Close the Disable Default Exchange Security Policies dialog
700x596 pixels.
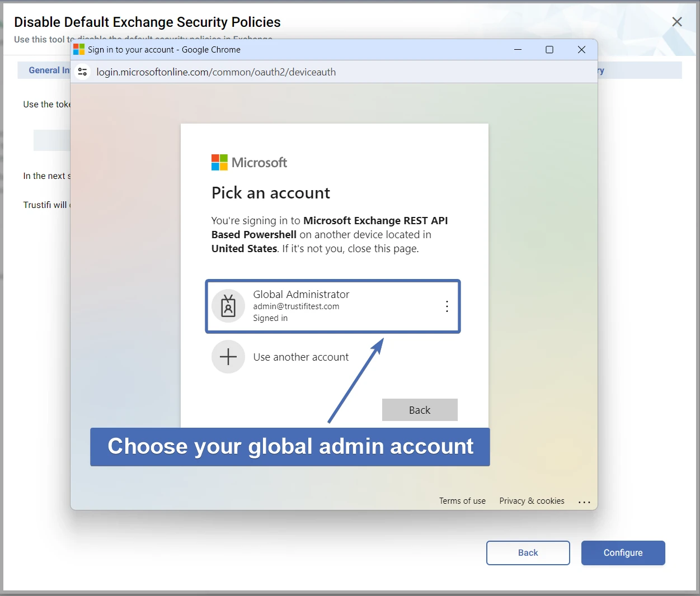click(x=676, y=22)
